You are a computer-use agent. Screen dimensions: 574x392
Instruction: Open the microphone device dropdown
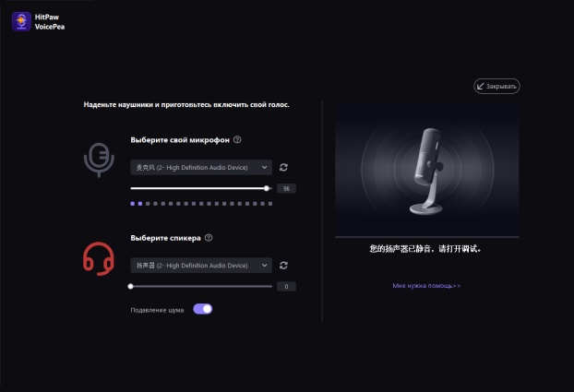tap(201, 167)
